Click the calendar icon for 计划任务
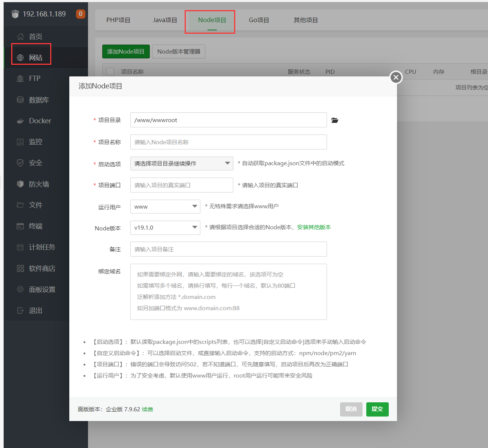The width and height of the screenshot is (488, 448). pyautogui.click(x=20, y=247)
